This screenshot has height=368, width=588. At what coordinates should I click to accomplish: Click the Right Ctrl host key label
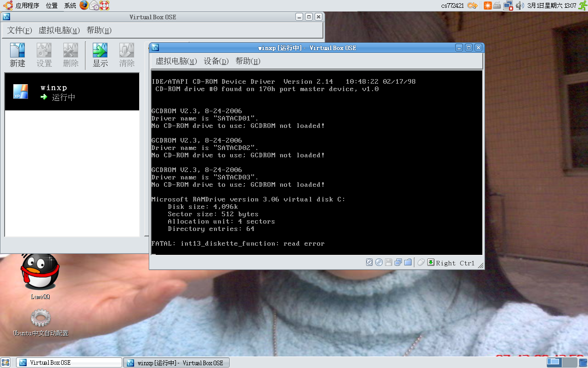pyautogui.click(x=455, y=263)
